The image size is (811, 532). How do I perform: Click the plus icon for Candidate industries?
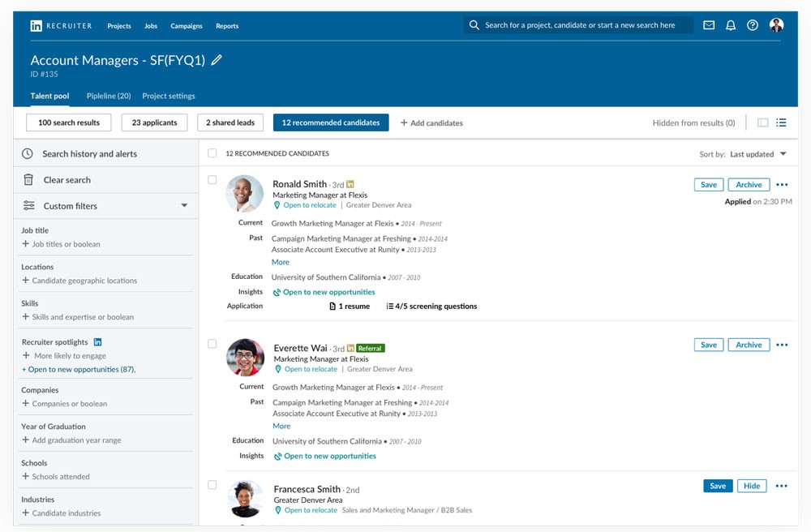25,513
